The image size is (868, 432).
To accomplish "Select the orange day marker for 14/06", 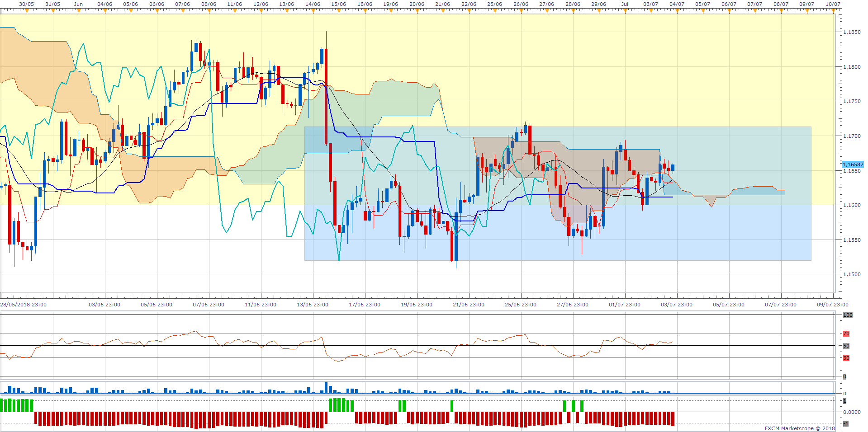I will pos(313,11).
